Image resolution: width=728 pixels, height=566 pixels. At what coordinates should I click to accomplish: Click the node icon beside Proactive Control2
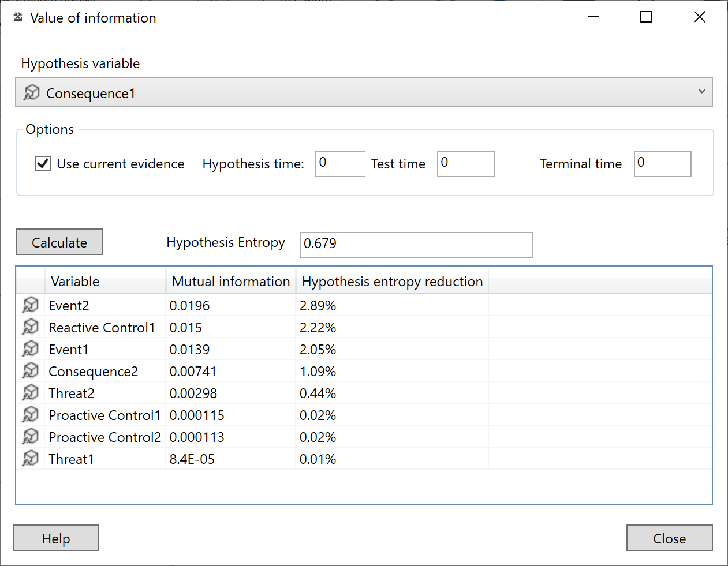(x=31, y=437)
